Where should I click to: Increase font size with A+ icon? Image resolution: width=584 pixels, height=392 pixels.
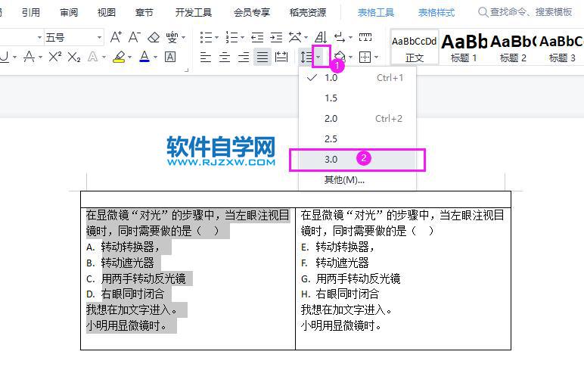point(116,37)
